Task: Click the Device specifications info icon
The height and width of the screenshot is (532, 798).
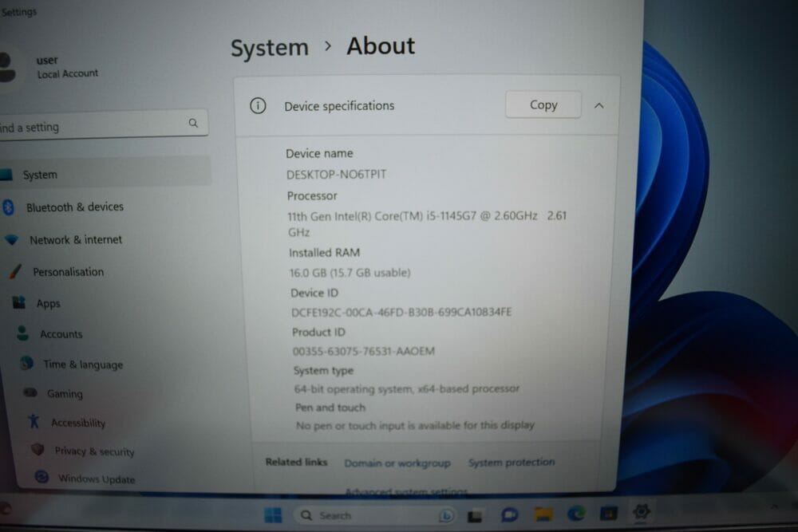Action: point(258,106)
